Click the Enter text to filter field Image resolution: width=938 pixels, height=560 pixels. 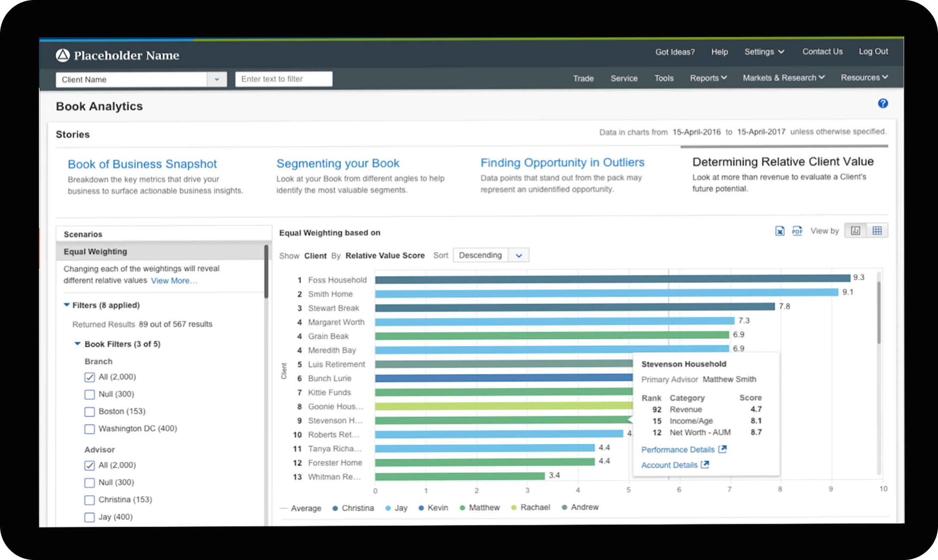point(283,79)
